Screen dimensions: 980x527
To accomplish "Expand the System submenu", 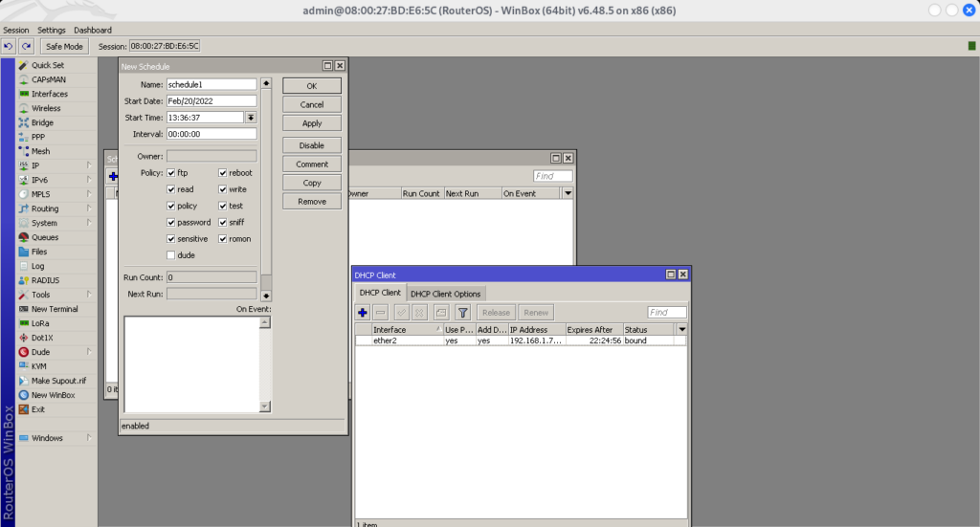I will (89, 223).
